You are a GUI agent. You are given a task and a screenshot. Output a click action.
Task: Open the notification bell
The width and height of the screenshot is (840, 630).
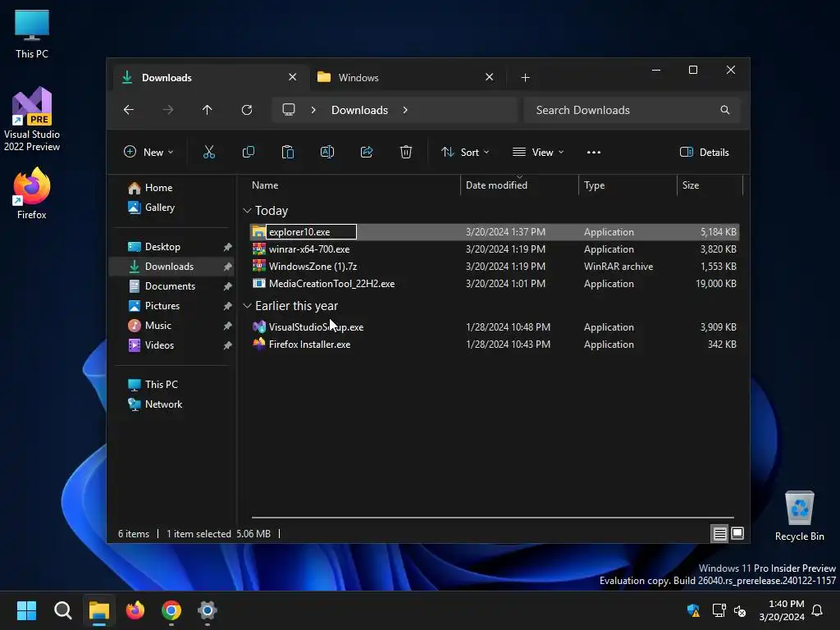pos(817,610)
